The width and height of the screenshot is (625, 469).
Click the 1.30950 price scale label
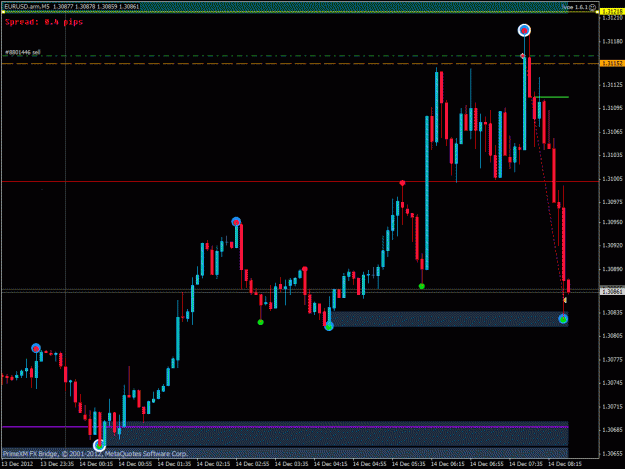(613, 222)
